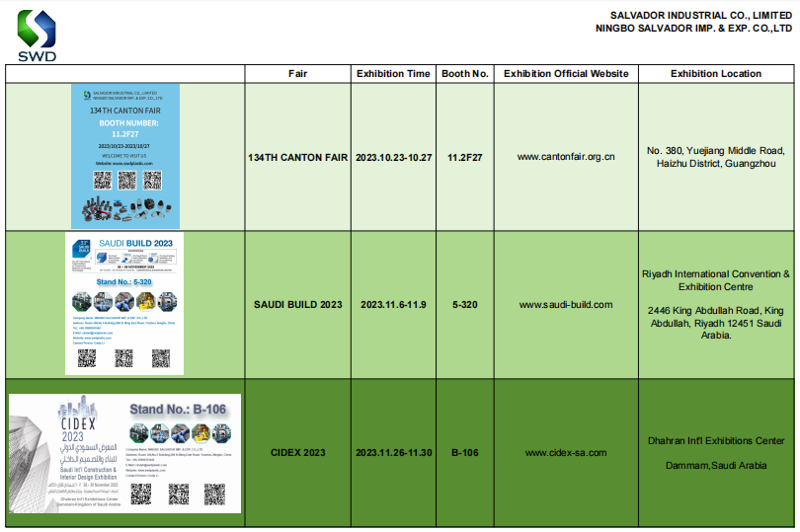Click the SWD company logo
This screenshot has height=532, width=800.
(x=37, y=36)
